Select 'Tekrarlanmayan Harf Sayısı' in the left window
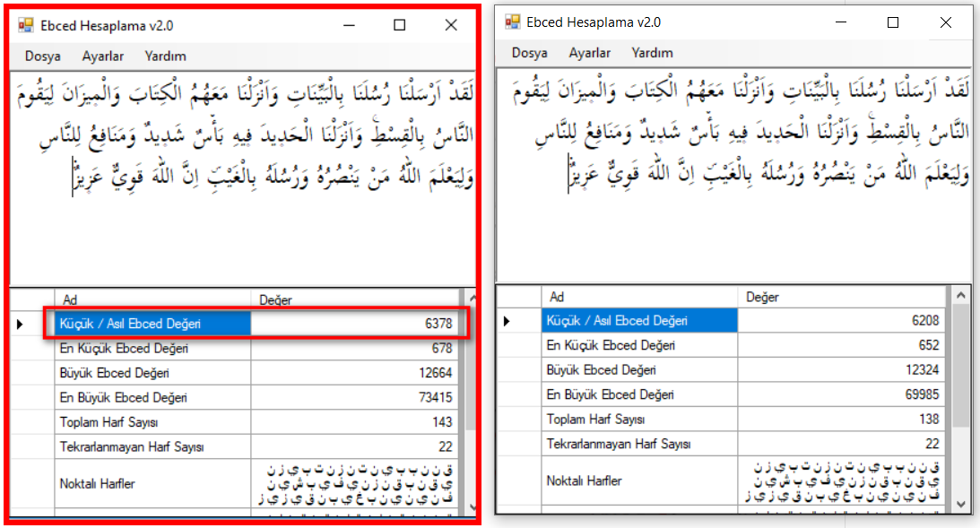Viewport: 980px width, 528px height. click(x=132, y=446)
